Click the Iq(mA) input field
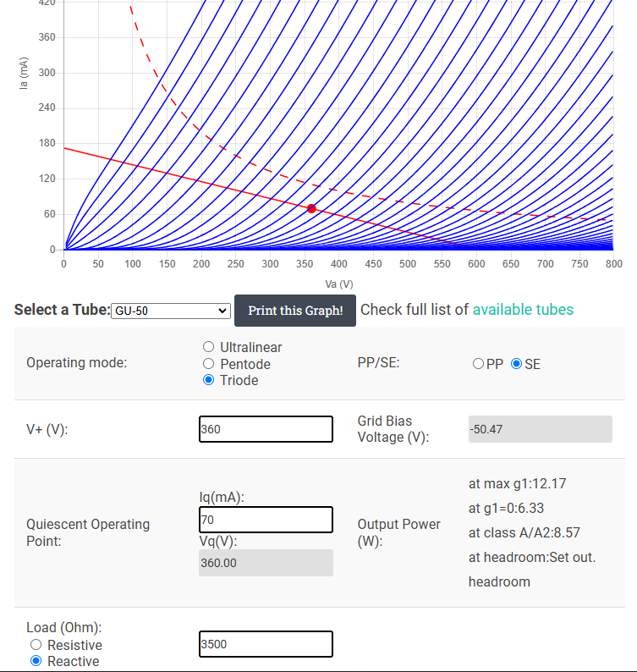Screen dimensions: 637x672 266,520
